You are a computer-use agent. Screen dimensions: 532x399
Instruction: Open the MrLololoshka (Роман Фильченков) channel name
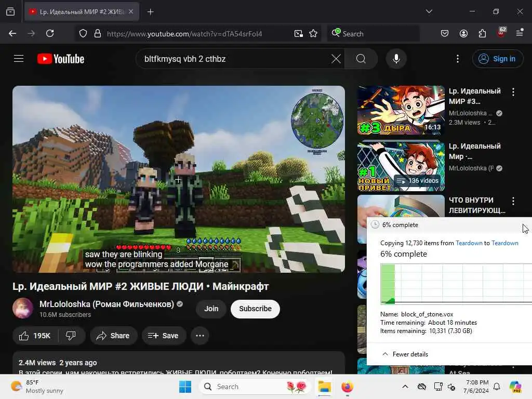pos(107,304)
